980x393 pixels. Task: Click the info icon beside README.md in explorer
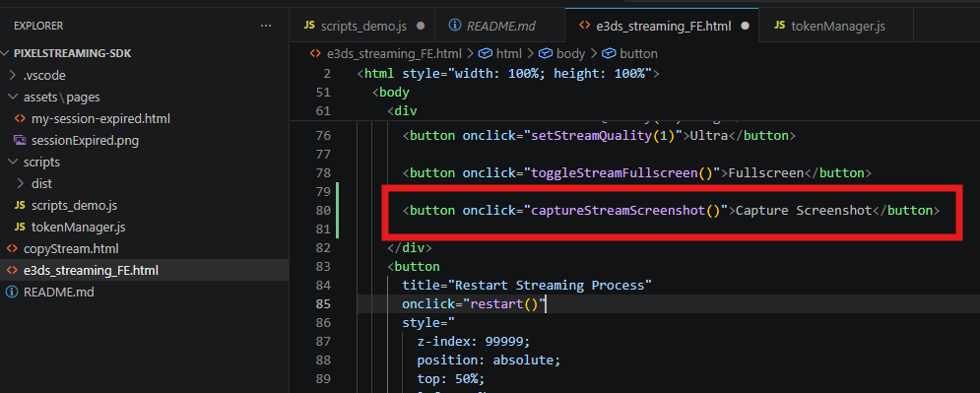pos(11,292)
